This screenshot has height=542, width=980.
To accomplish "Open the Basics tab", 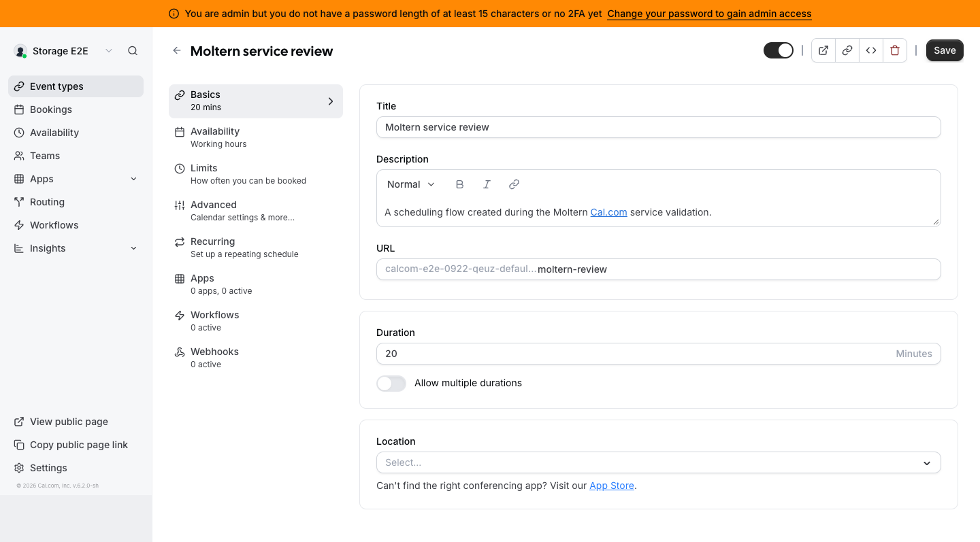I will coord(256,101).
